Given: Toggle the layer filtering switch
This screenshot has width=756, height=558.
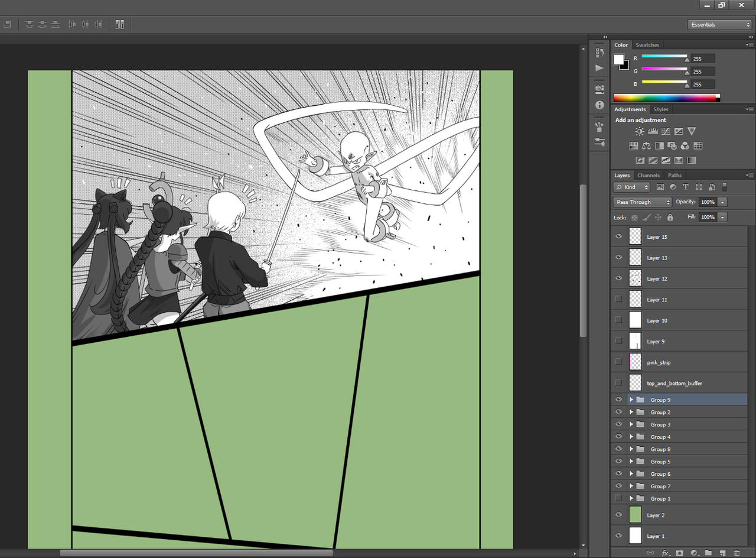Looking at the screenshot, I should pos(725,187).
